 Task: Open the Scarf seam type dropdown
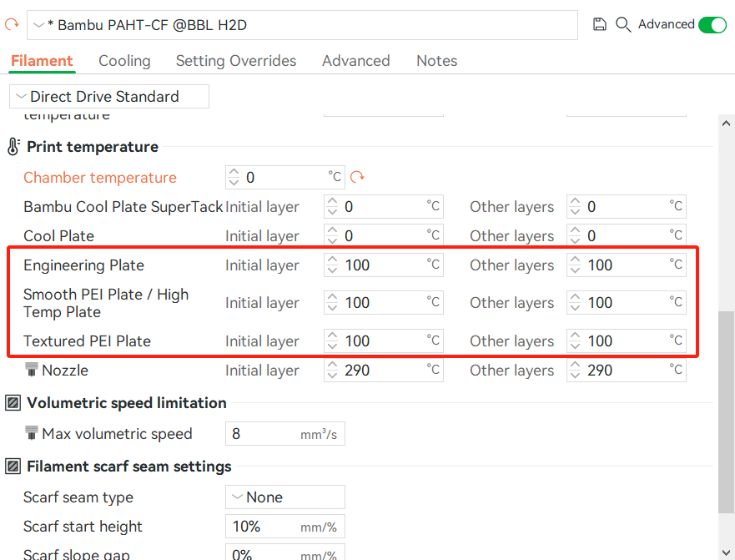click(x=285, y=497)
